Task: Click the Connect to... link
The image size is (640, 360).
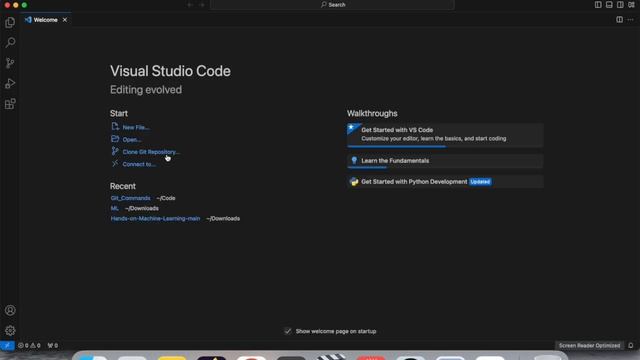Action: [x=139, y=164]
